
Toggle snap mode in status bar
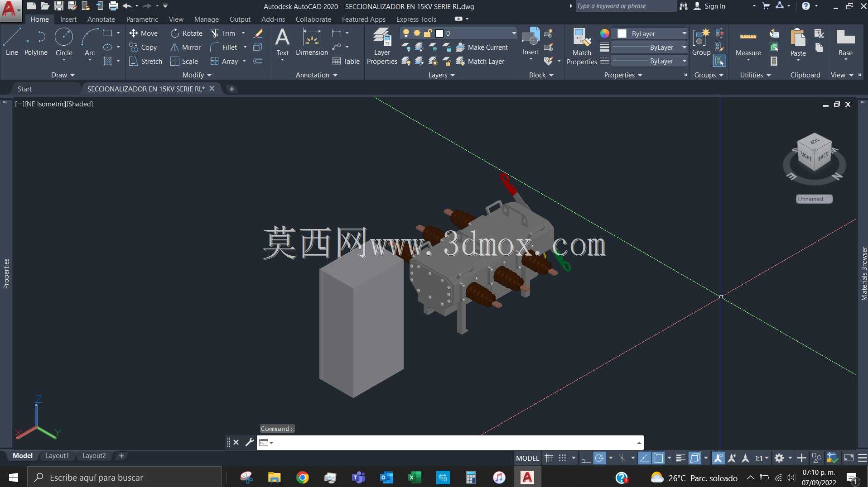tap(562, 458)
